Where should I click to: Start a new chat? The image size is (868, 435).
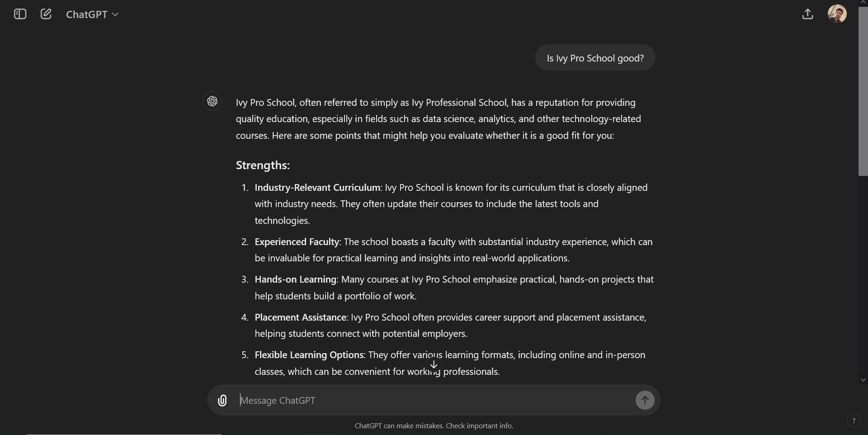[45, 14]
